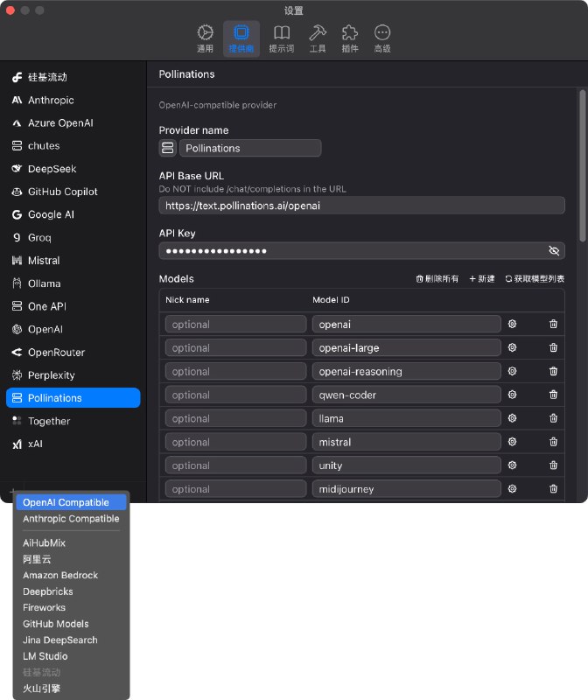This screenshot has width=588, height=700.
Task: Open the 工具 tools tab
Action: 318,38
